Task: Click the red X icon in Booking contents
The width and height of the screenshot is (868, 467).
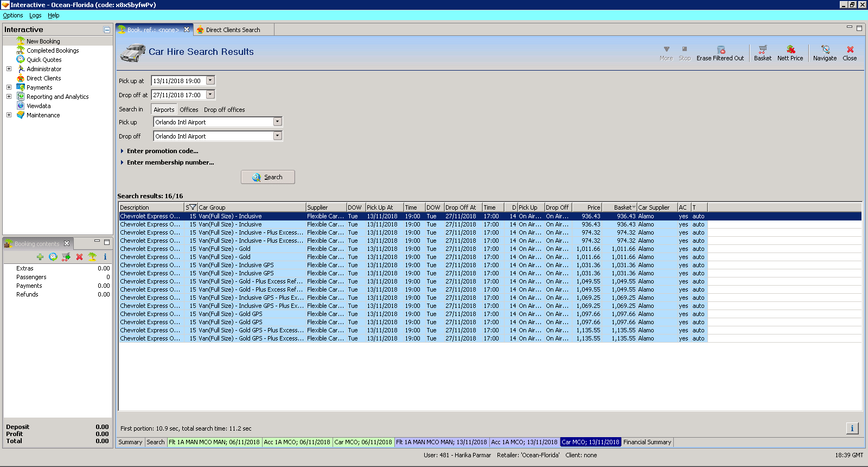Action: [79, 257]
